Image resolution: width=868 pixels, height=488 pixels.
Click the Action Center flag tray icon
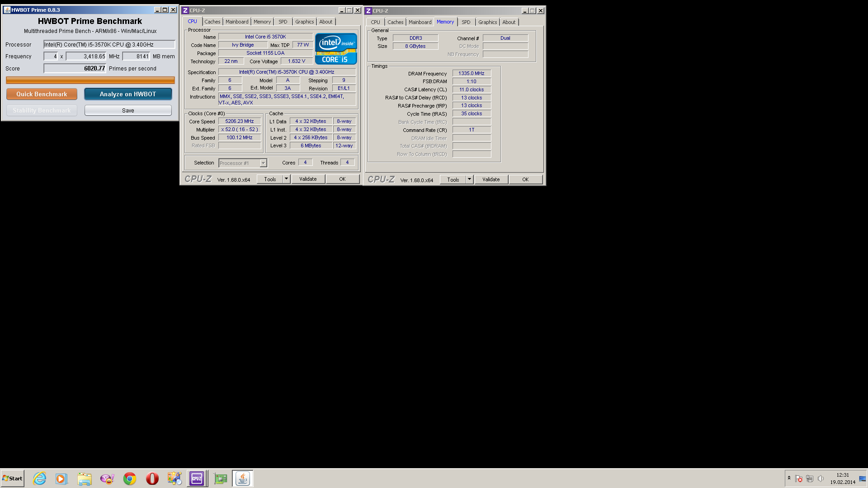click(x=799, y=479)
